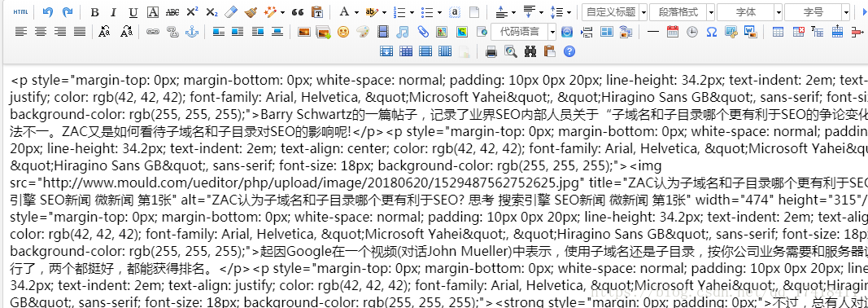Align text center

click(x=41, y=32)
